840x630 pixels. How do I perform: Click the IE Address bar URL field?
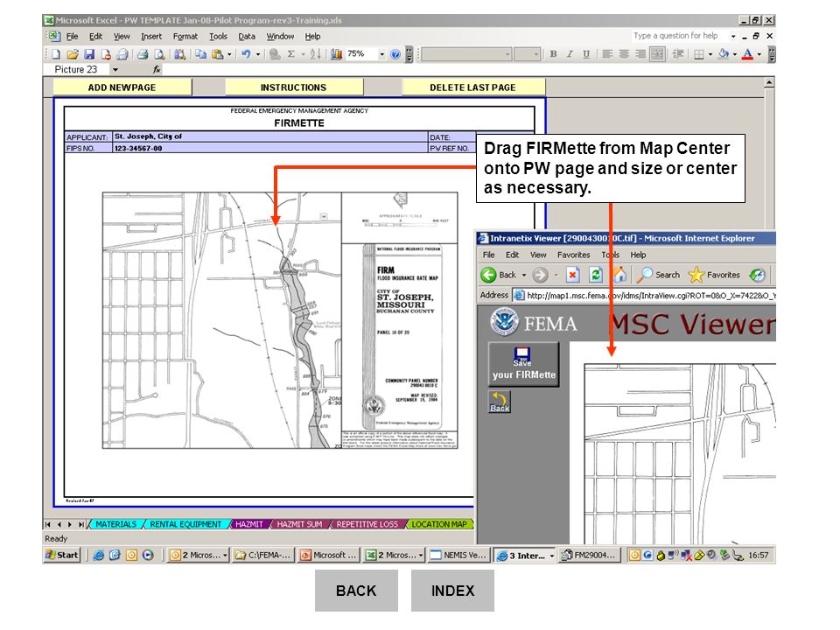coord(645,295)
